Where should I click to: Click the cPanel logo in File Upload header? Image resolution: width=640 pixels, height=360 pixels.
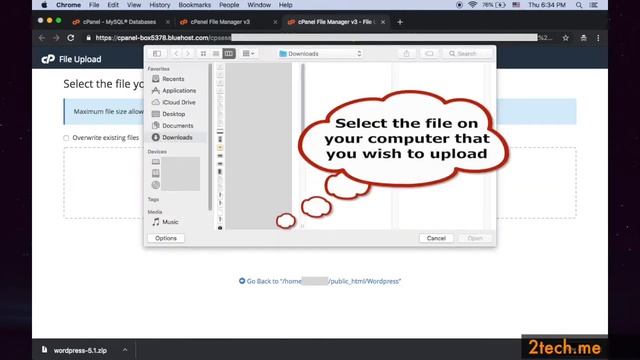coord(48,59)
